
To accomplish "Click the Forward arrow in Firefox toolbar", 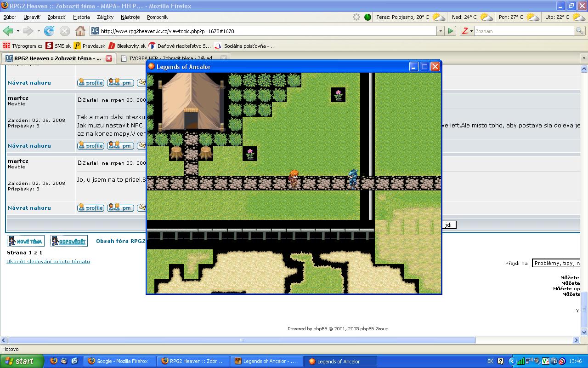I will pyautogui.click(x=28, y=31).
